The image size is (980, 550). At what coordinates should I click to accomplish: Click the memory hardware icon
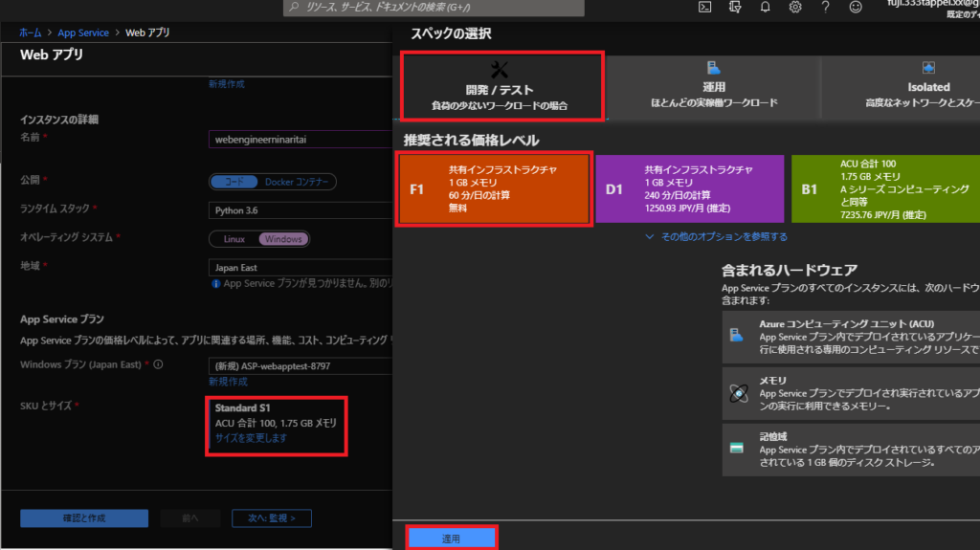[738, 393]
